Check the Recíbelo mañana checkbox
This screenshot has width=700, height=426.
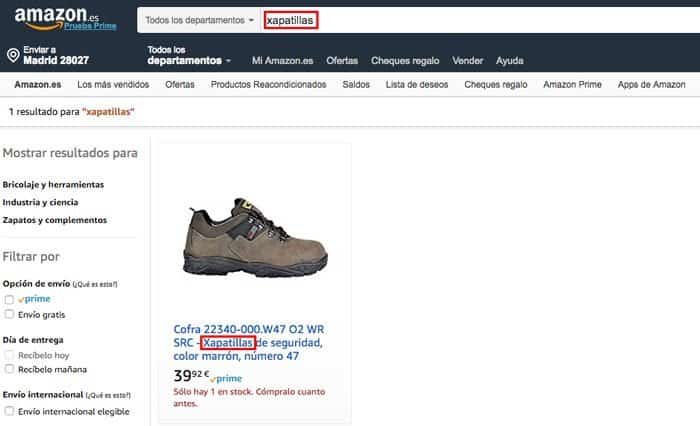(9, 369)
